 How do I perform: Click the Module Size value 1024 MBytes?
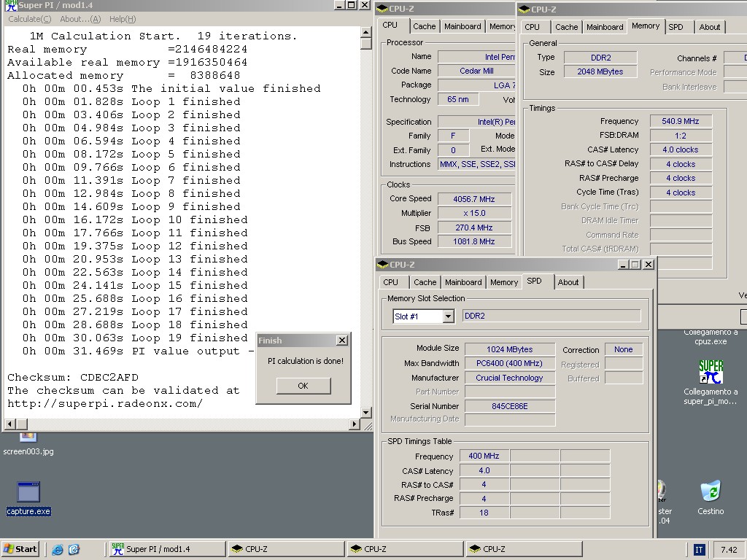[x=510, y=349]
